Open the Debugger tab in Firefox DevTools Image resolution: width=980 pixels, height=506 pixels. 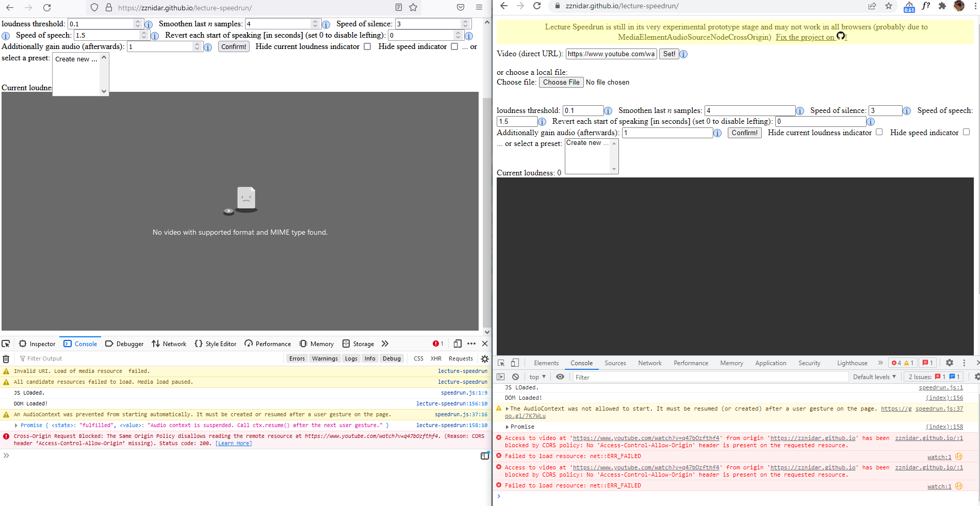[124, 344]
